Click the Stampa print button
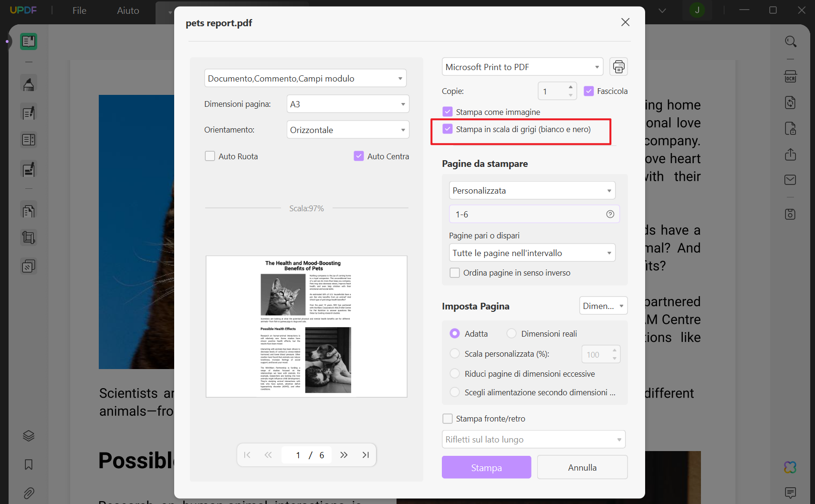815x504 pixels. pyautogui.click(x=486, y=467)
